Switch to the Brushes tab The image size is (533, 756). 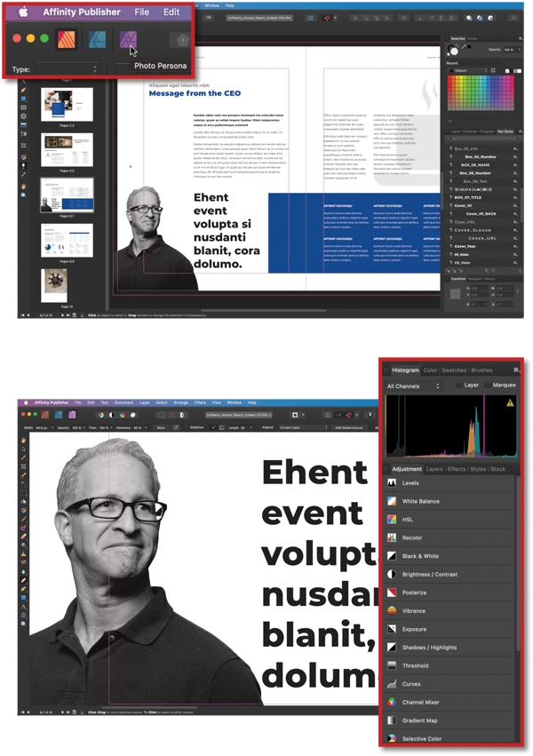[x=481, y=370]
